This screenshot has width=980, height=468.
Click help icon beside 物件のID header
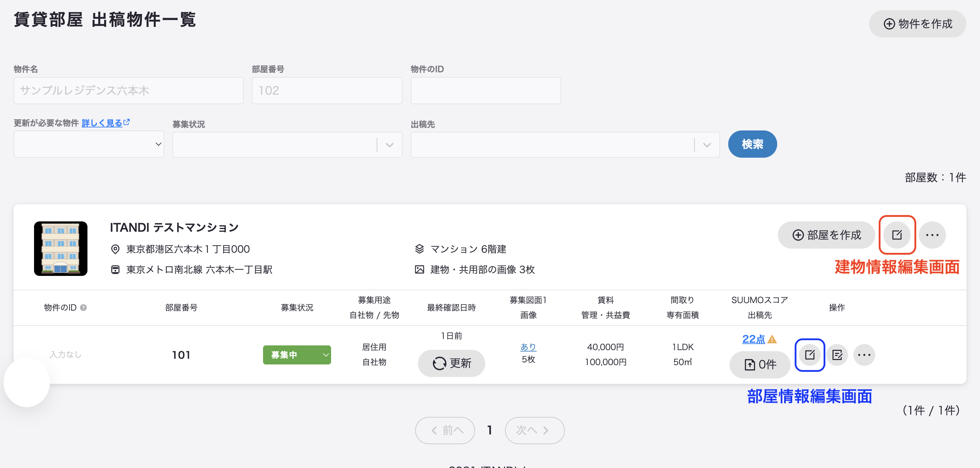point(83,307)
